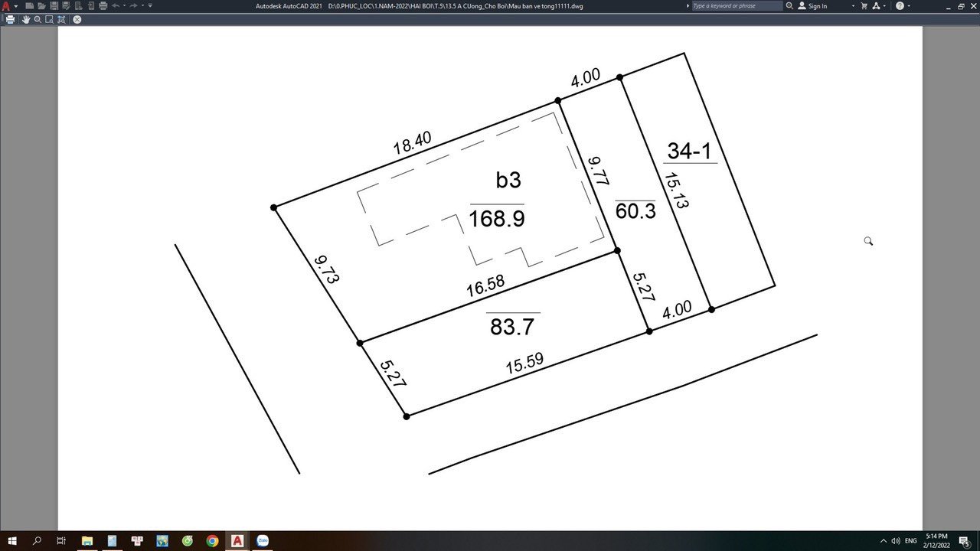Click Save to Web & Mobile icon
This screenshot has width=980, height=551.
click(x=91, y=6)
